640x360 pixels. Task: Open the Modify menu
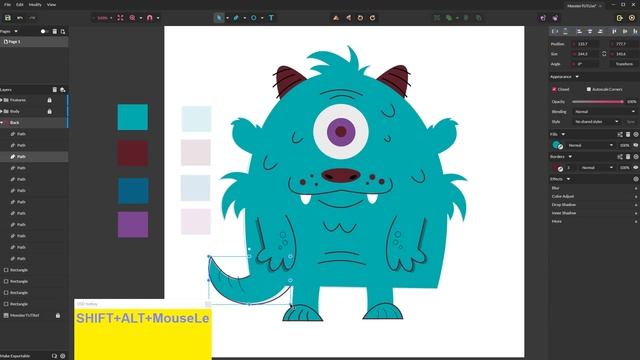pos(35,5)
